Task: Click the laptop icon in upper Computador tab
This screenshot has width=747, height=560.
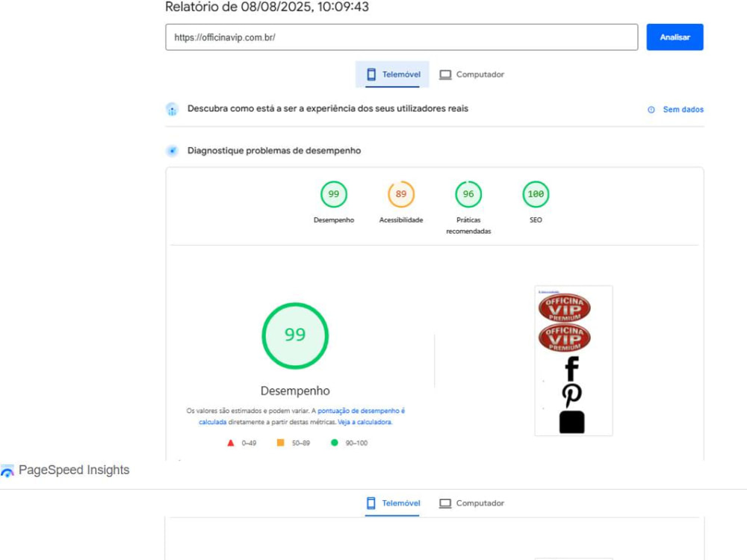Action: click(445, 75)
